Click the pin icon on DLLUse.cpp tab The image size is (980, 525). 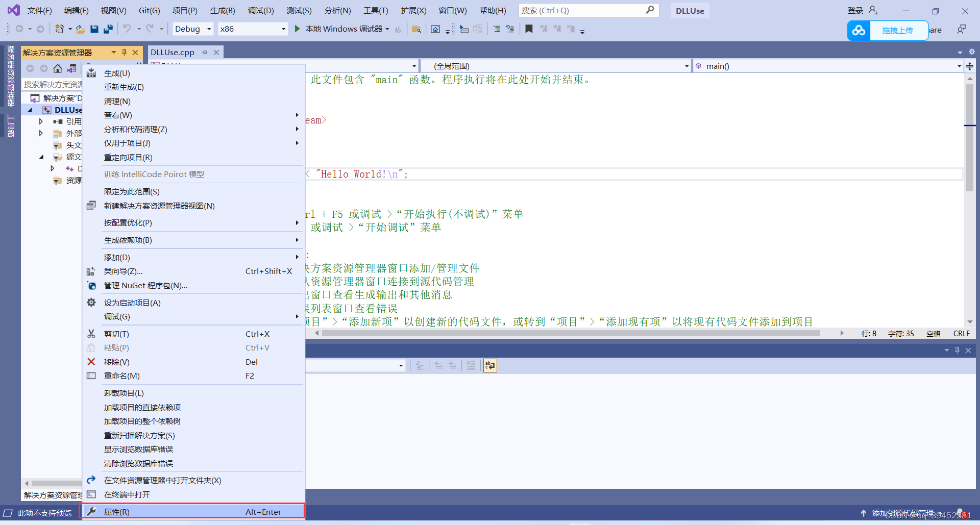click(205, 53)
